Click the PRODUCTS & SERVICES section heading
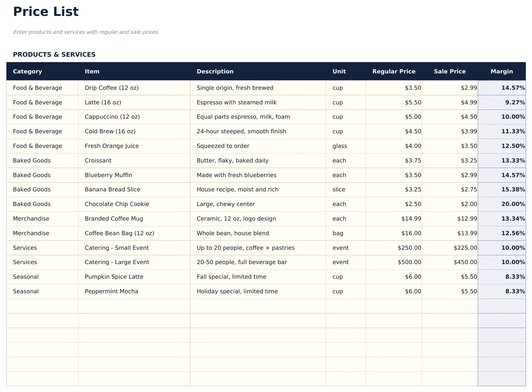The image size is (532, 392). pos(54,54)
